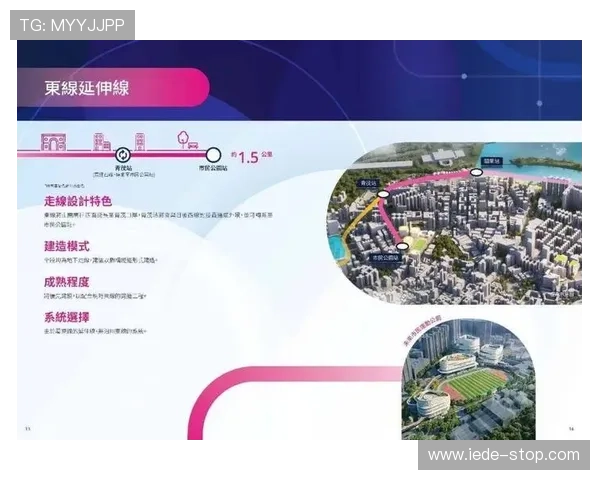The height and width of the screenshot is (480, 600).
Task: Click the 青茂站 label on the aerial map
Action: click(368, 183)
